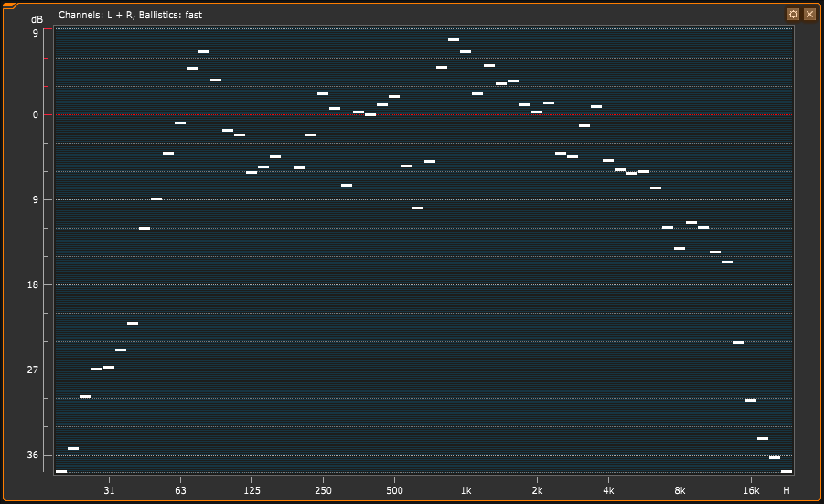Click the 8k frequency axis label
824x504 pixels.
(x=680, y=491)
